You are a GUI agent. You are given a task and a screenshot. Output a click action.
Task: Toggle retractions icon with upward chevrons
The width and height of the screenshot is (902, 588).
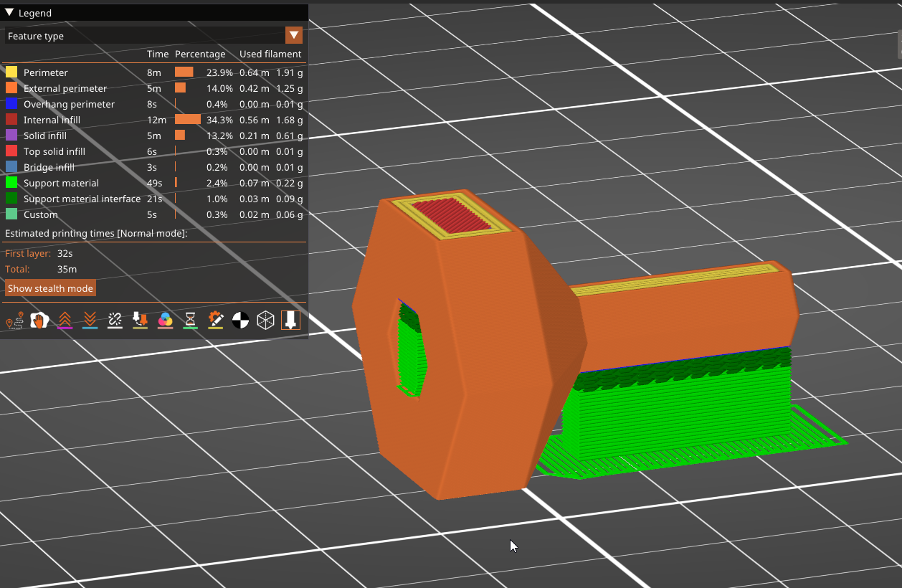click(65, 321)
